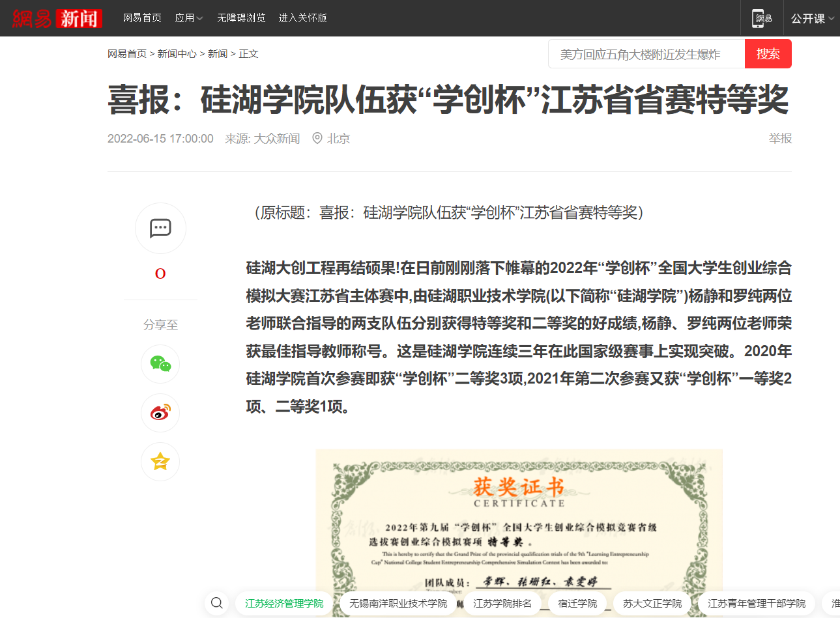Open the comment bubble icon
Screen dimensions: 840x618
160,228
